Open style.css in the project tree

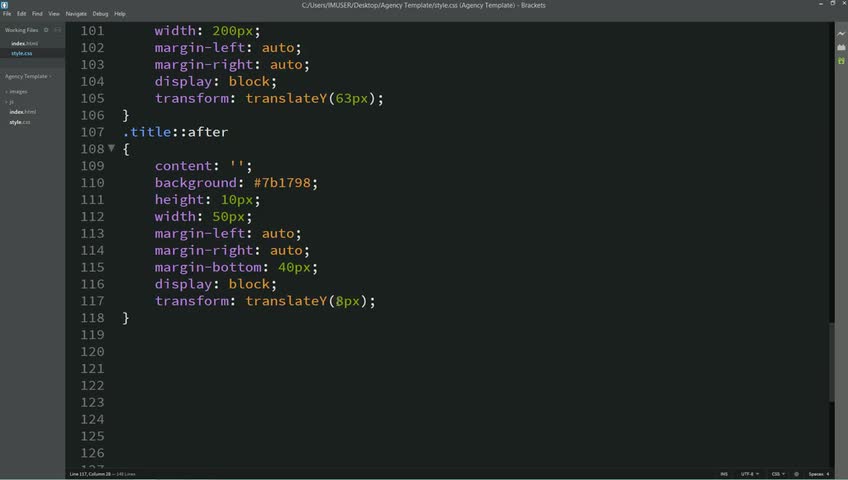20,122
